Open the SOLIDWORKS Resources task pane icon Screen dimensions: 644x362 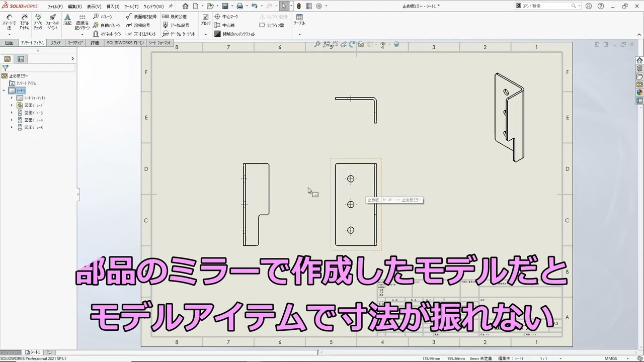pos(639,60)
